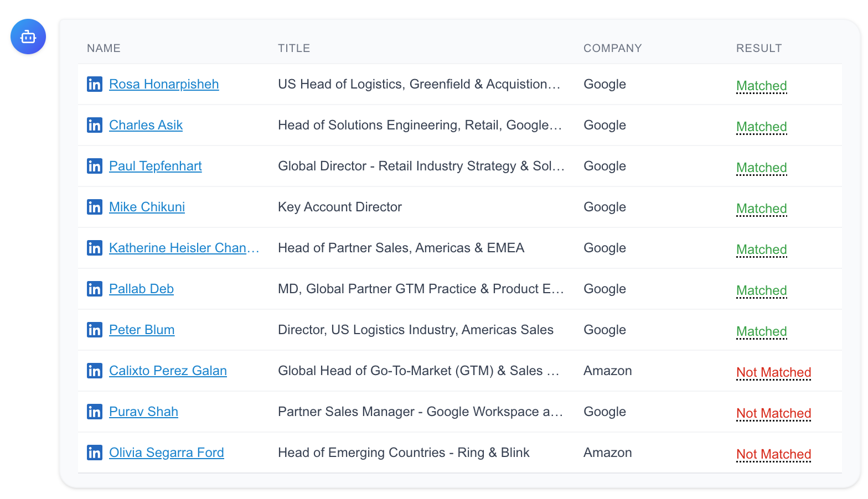Image resolution: width=868 pixels, height=499 pixels.
Task: Click title 'US Head of Logistics, Greenfield'
Action: pyautogui.click(x=420, y=84)
